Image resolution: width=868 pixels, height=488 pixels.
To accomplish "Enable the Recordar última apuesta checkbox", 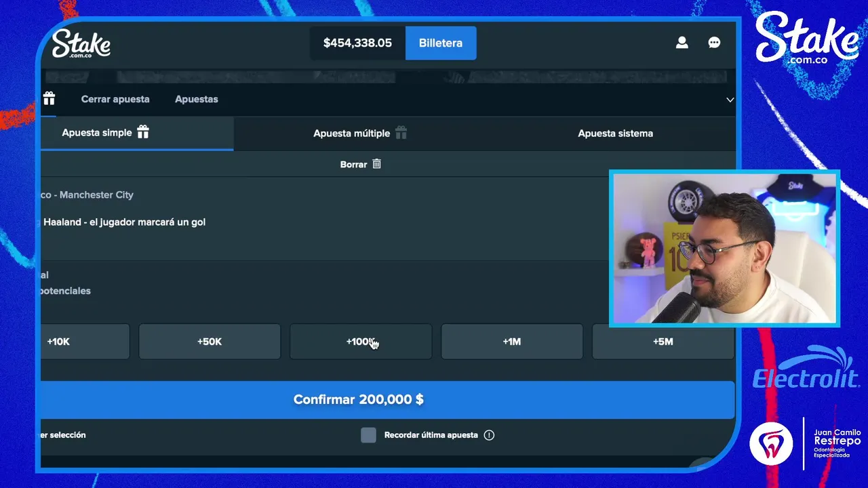I will 368,435.
